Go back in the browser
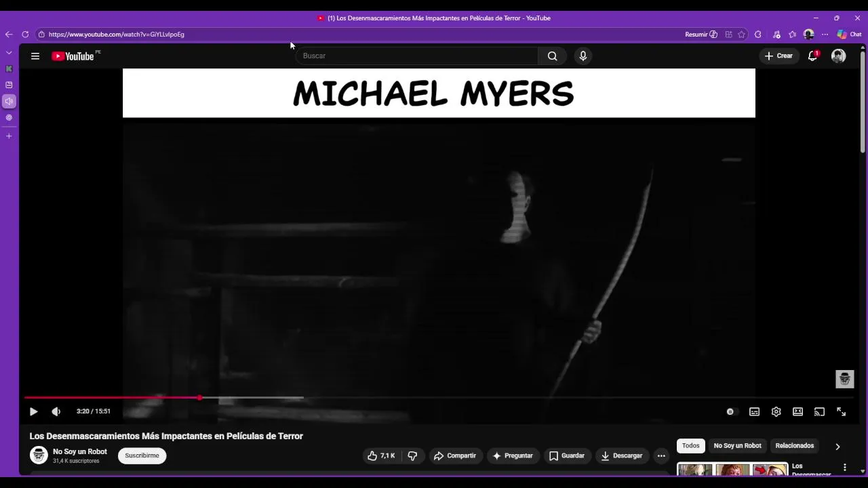This screenshot has height=488, width=868. tap(9, 35)
